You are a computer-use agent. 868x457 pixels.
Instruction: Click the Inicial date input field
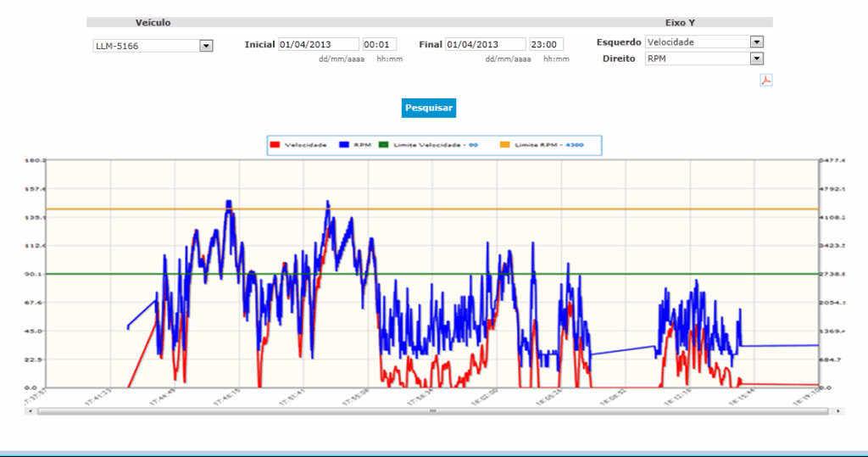pos(318,44)
